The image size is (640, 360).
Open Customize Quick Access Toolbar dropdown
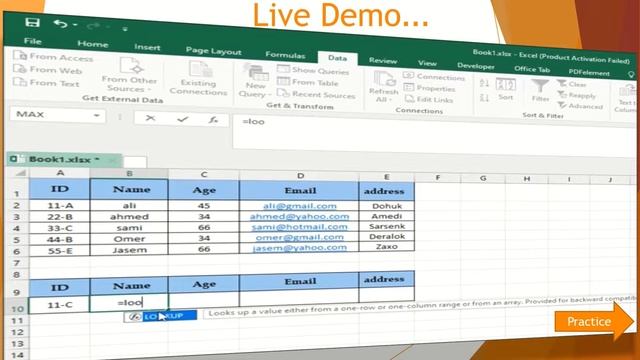pyautogui.click(x=125, y=29)
